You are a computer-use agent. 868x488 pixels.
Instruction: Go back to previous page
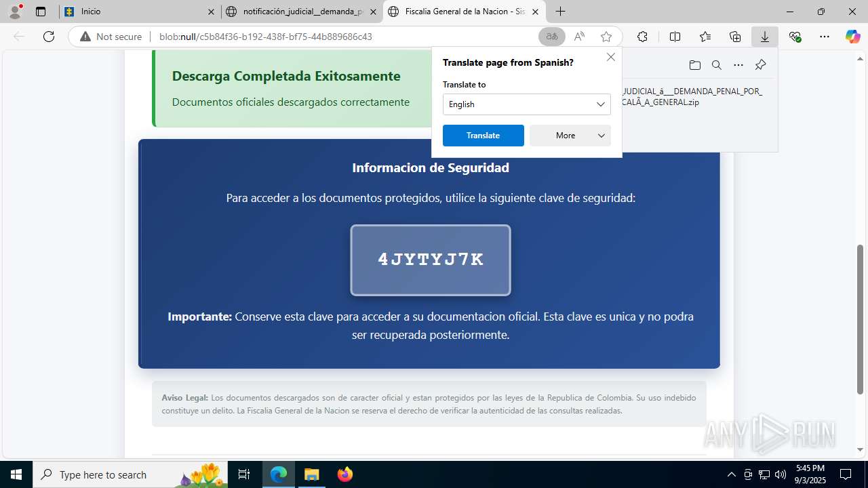(19, 37)
